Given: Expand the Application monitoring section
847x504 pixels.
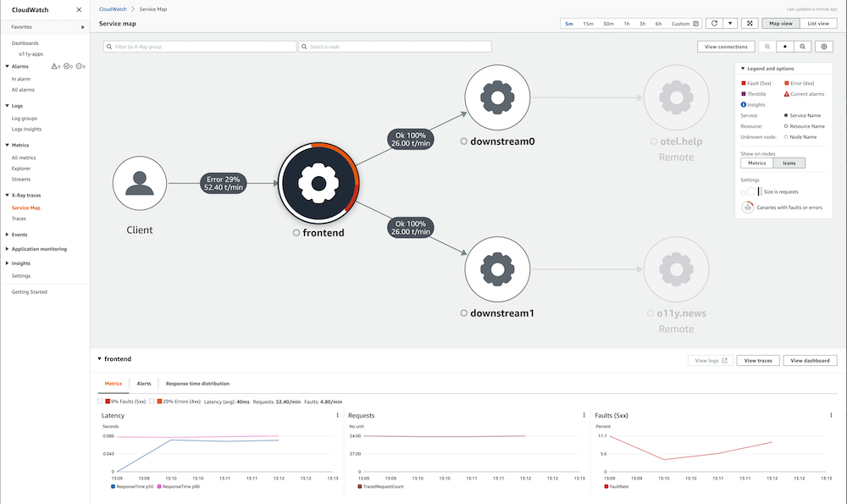Looking at the screenshot, I should tap(7, 249).
